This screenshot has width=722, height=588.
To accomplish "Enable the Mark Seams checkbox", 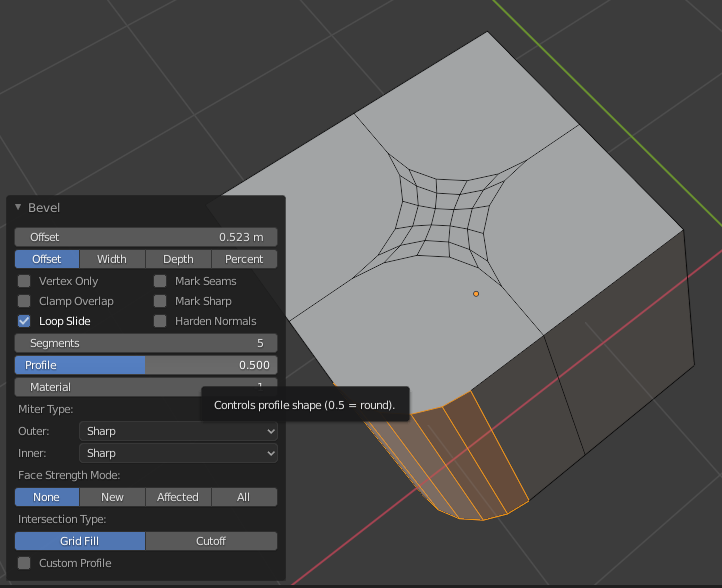I will 160,281.
